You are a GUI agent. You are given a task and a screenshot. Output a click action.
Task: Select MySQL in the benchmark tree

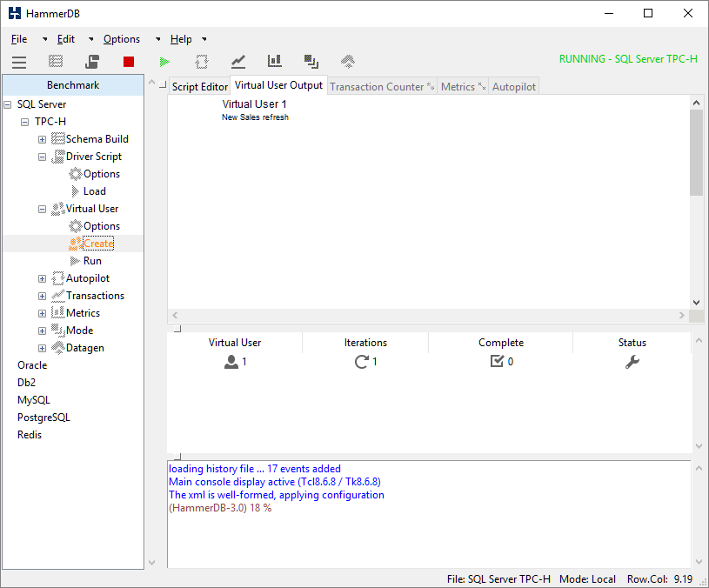[33, 400]
